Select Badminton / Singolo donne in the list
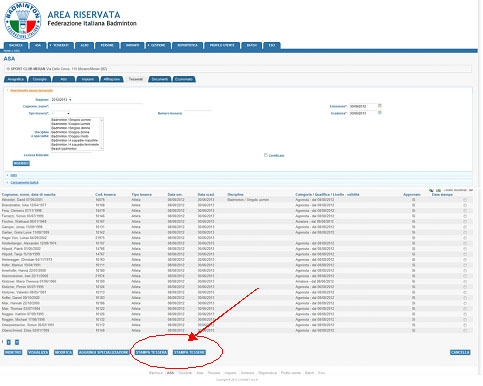 click(x=71, y=128)
